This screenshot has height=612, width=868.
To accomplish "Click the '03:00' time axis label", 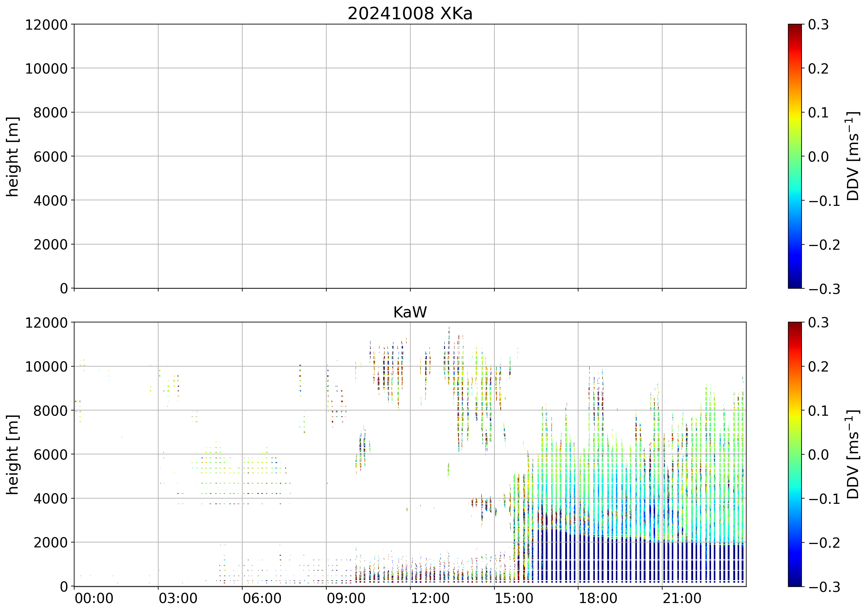I will click(x=178, y=599).
